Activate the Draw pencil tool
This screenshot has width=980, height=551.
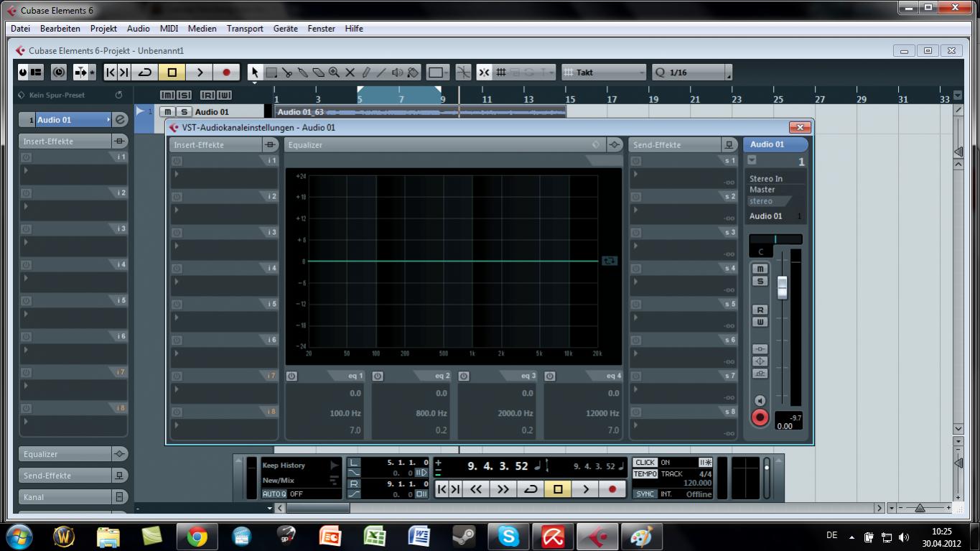pyautogui.click(x=365, y=73)
